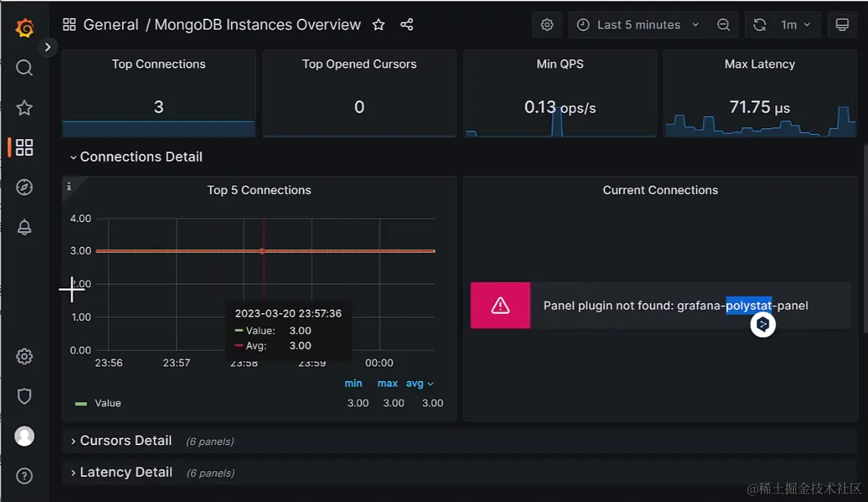Viewport: 868px width, 502px height.
Task: Mark the dashboard as favorite with the star
Action: point(378,25)
